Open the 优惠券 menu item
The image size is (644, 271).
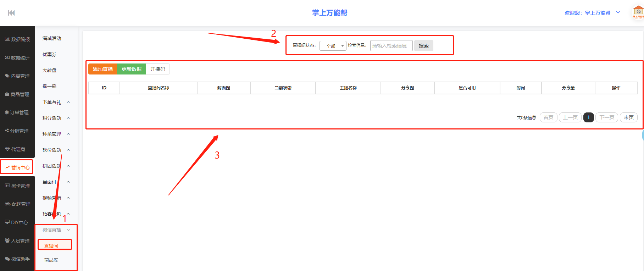click(x=50, y=54)
